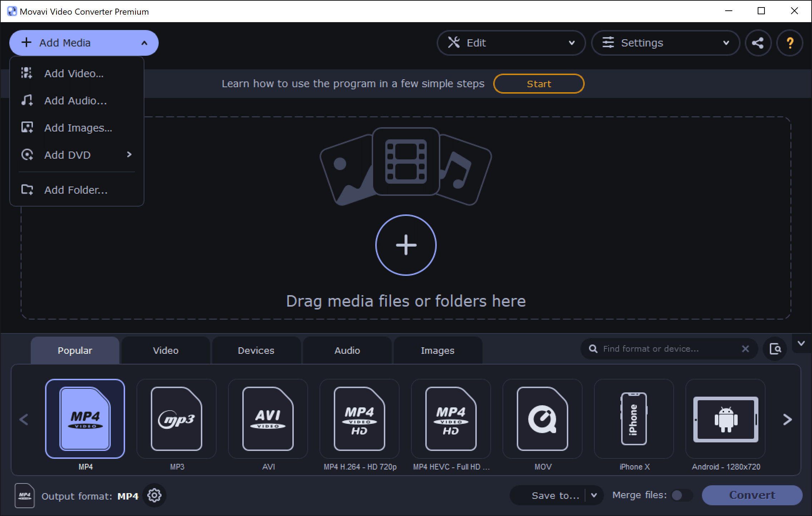This screenshot has height=516, width=812.
Task: Switch to the Video tab
Action: point(166,350)
